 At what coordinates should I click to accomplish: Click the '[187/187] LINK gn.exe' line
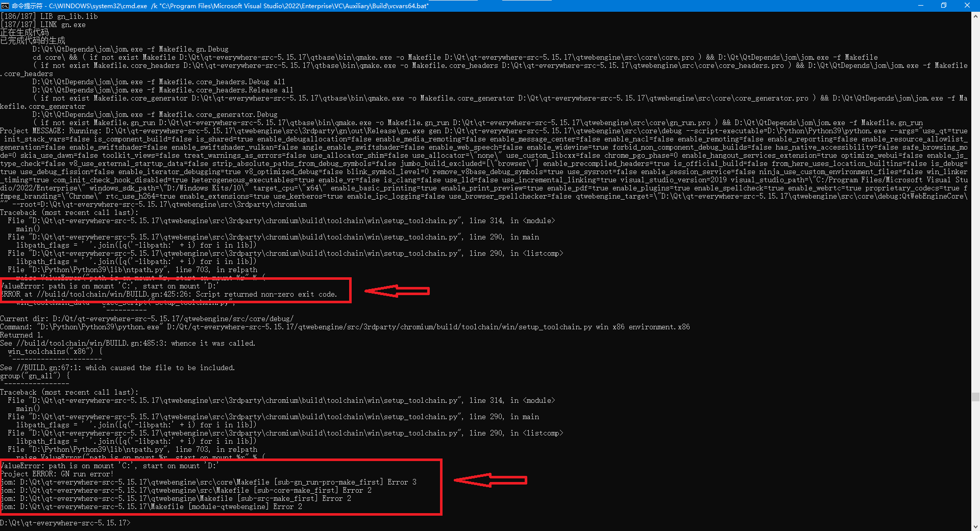(43, 25)
